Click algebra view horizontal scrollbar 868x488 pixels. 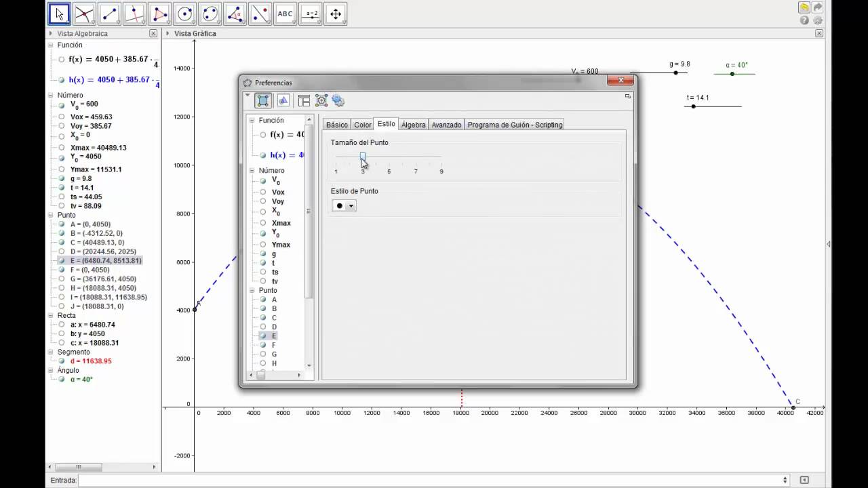point(79,467)
